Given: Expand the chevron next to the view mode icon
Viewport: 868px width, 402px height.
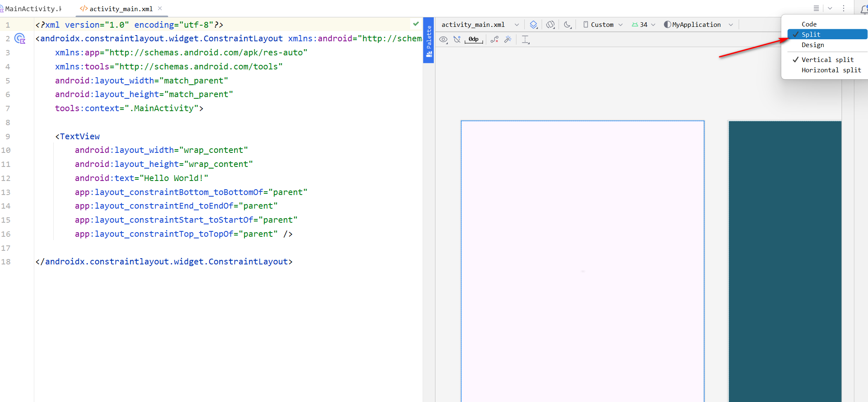Looking at the screenshot, I should pyautogui.click(x=830, y=8).
